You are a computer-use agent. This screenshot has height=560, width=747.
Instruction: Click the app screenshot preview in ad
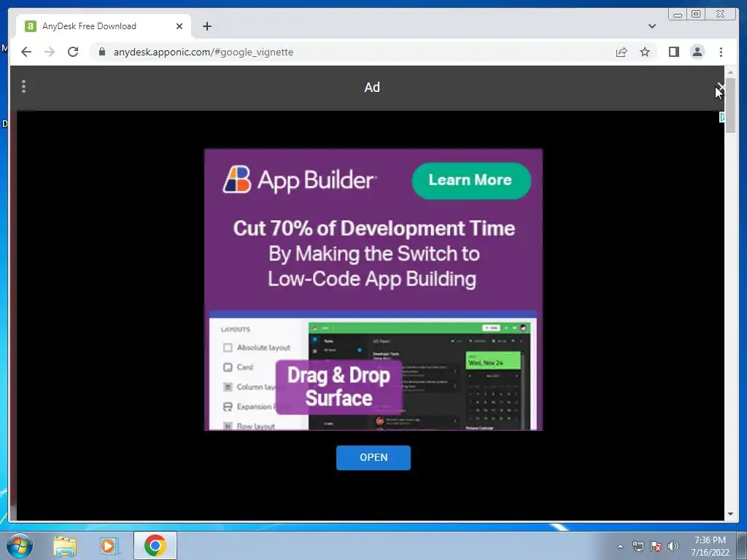click(419, 376)
